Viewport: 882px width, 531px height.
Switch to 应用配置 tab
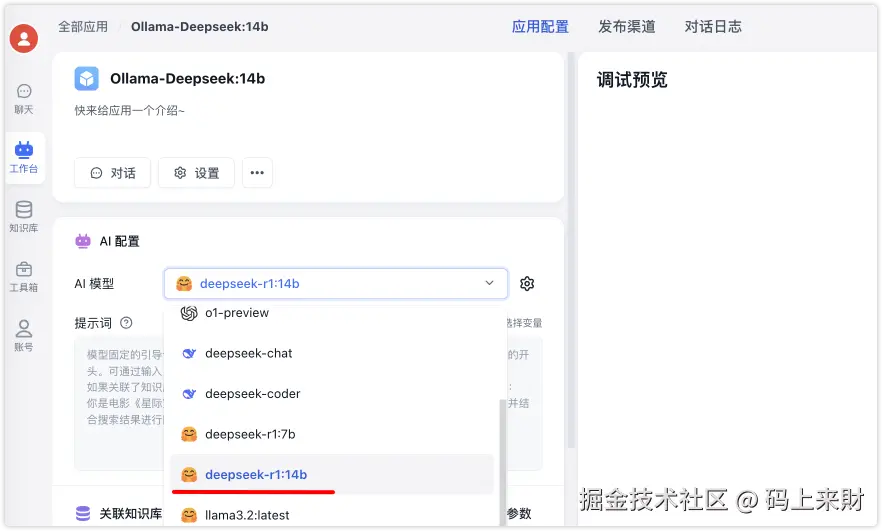pos(540,26)
